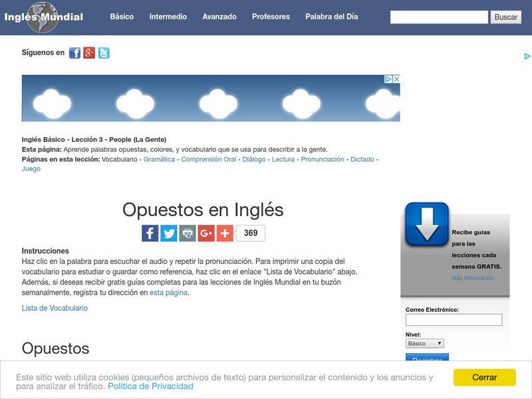Open the Dictado lesson link

(x=362, y=159)
